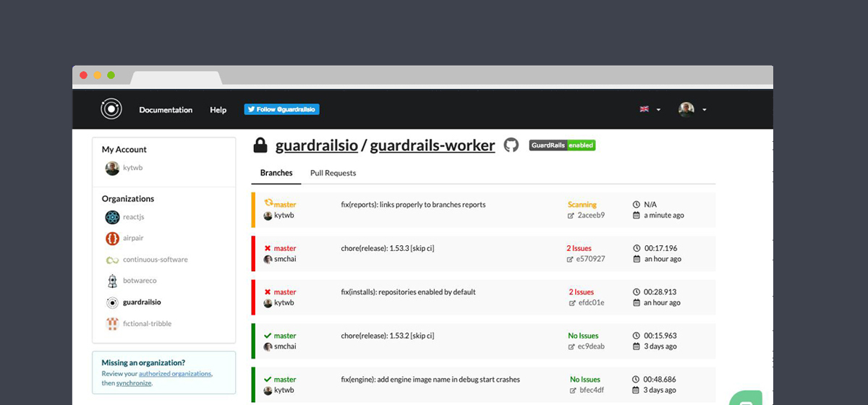This screenshot has height=405, width=868.
Task: Click the browser tab at the top
Action: (x=176, y=79)
